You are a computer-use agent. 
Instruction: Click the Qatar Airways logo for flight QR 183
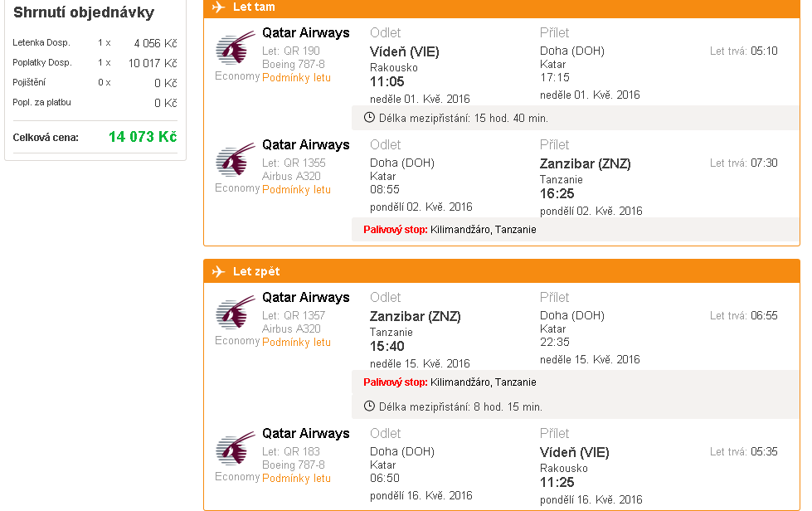coord(235,448)
